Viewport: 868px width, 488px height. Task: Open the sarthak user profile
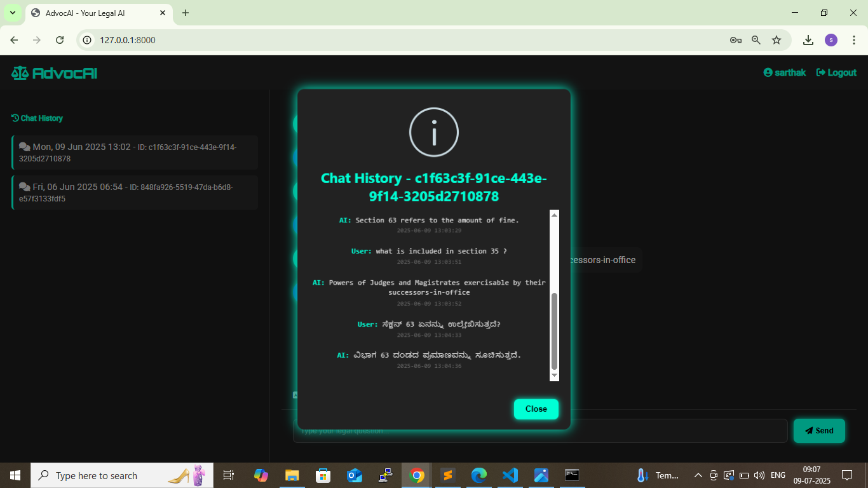coord(785,72)
